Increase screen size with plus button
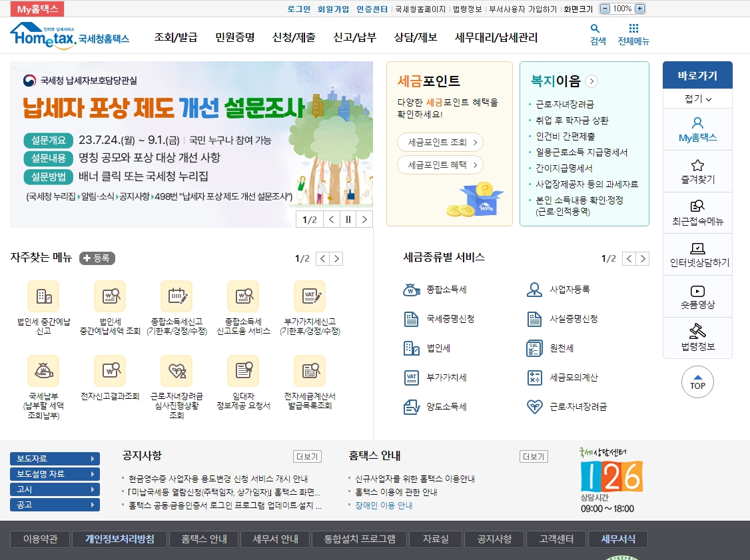The height and width of the screenshot is (560, 750). coord(639,9)
